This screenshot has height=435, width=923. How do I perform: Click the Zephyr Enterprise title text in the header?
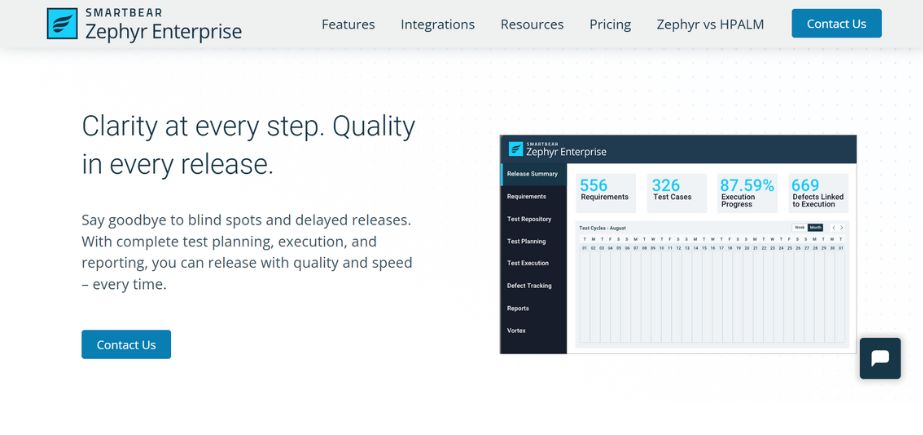164,31
